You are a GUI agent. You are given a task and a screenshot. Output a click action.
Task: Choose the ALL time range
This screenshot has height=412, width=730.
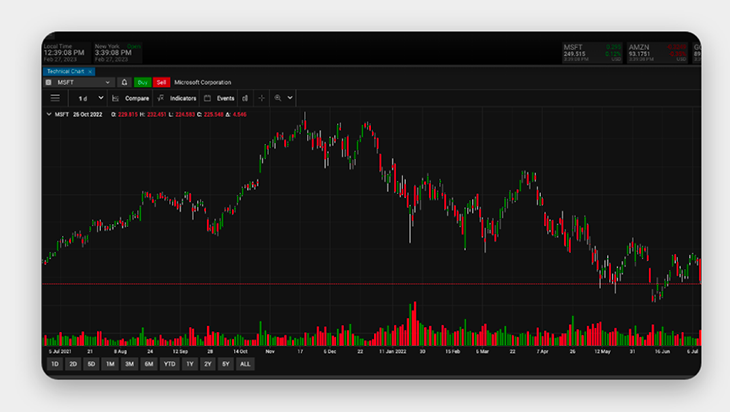point(245,364)
